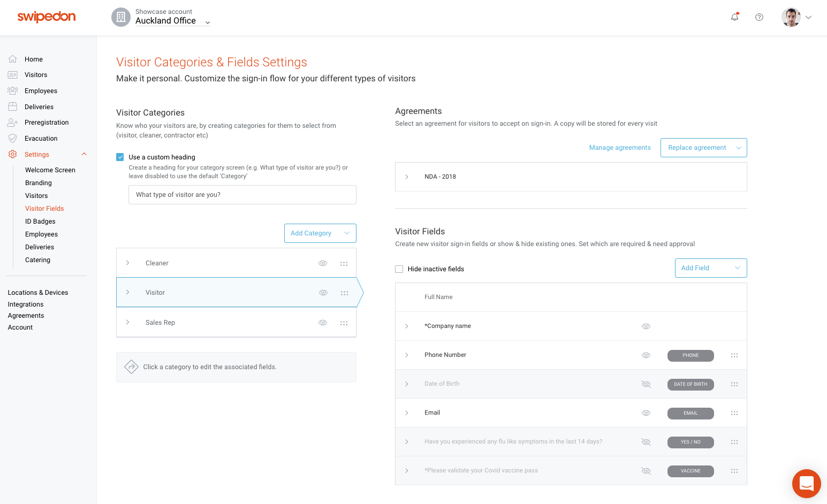Show the hidden Date of Birth field
The height and width of the screenshot is (504, 827).
pyautogui.click(x=646, y=384)
